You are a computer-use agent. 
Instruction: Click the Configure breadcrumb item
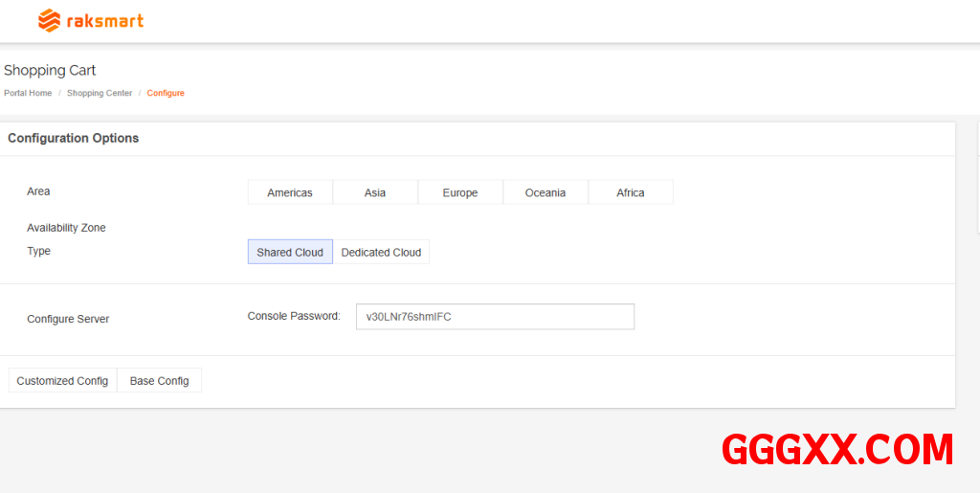click(166, 94)
